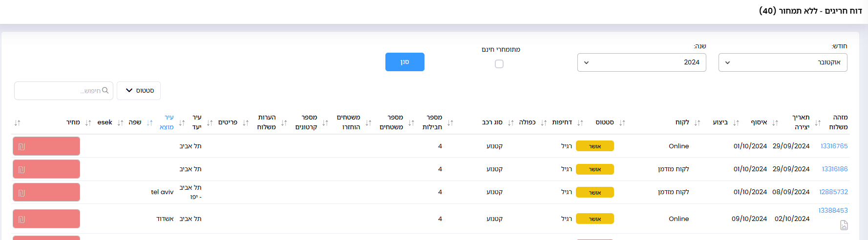Image resolution: width=868 pixels, height=240 pixels.
Task: Sort by the לקוח column sort icon
Action: pos(697,123)
